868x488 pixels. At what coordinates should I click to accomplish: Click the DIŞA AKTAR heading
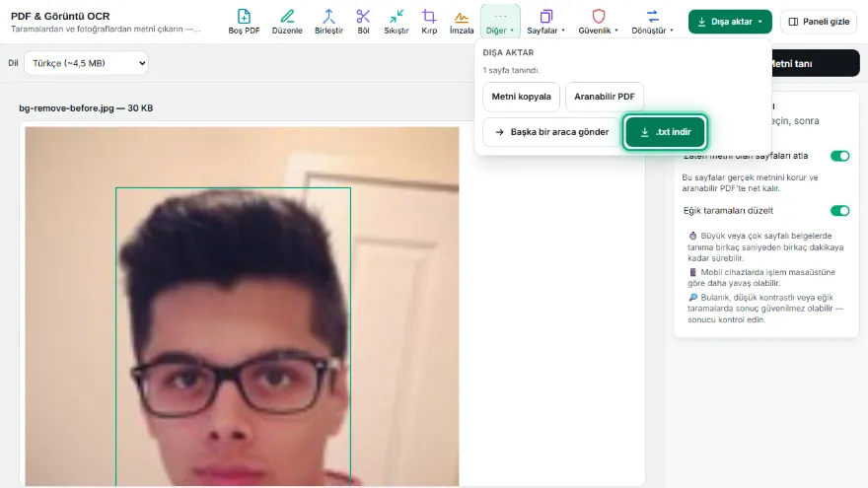508,52
